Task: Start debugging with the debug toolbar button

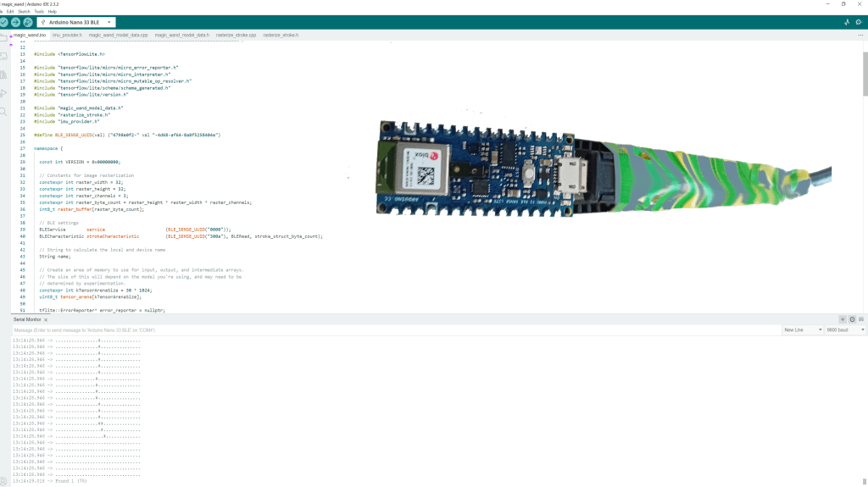Action: [x=27, y=22]
